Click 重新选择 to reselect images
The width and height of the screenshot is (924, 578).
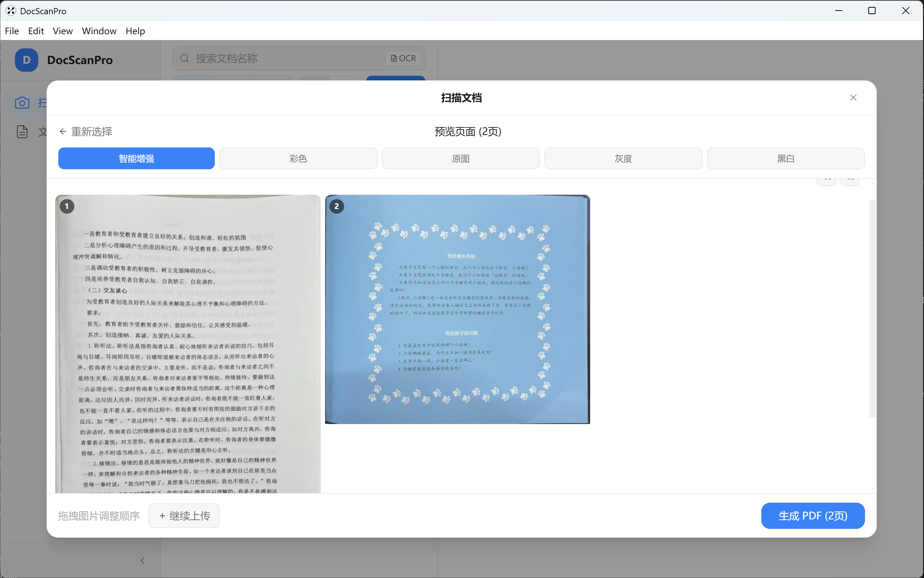pos(92,131)
